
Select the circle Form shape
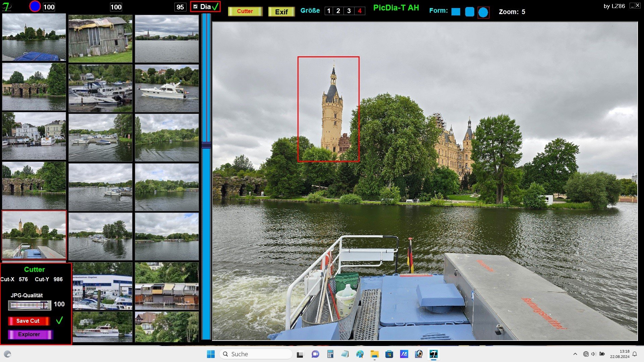[483, 12]
